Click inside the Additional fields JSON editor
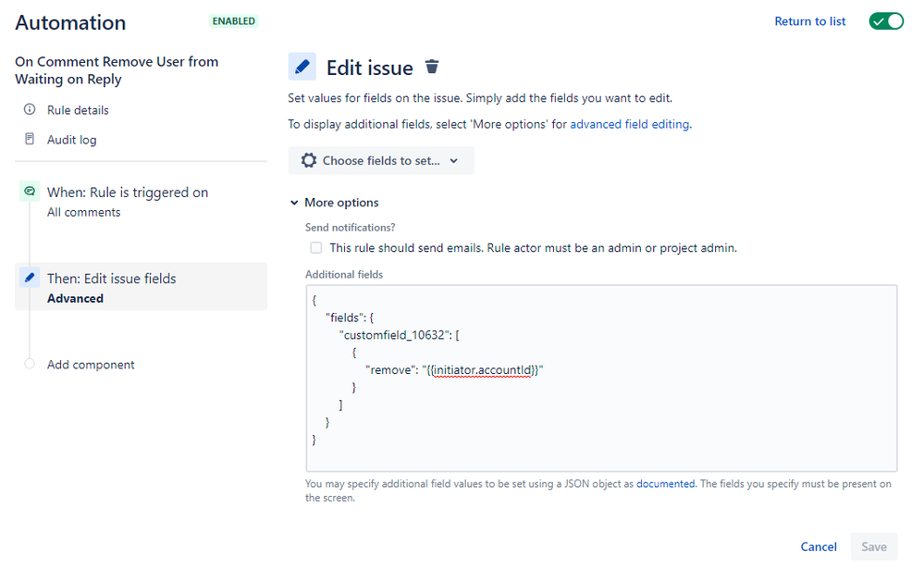The height and width of the screenshot is (585, 924). [x=601, y=380]
